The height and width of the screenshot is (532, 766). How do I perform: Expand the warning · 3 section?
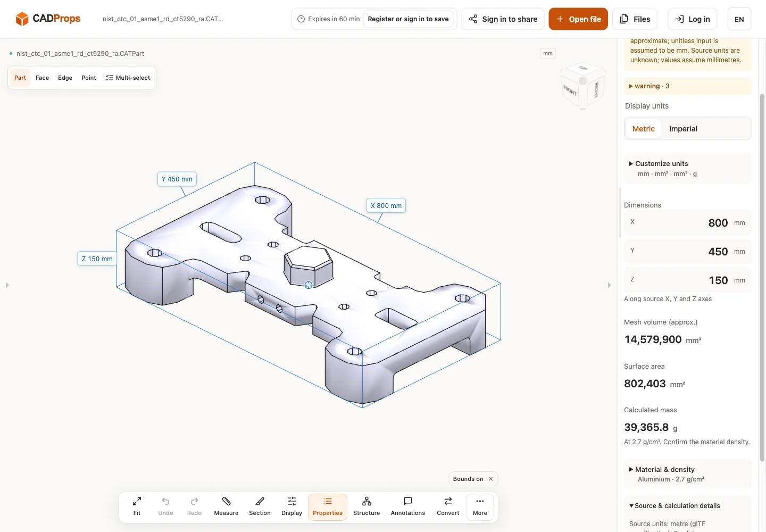click(x=687, y=86)
